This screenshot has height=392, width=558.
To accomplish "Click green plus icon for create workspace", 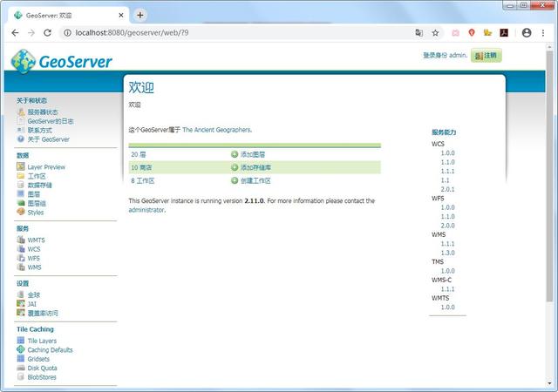I will point(235,180).
